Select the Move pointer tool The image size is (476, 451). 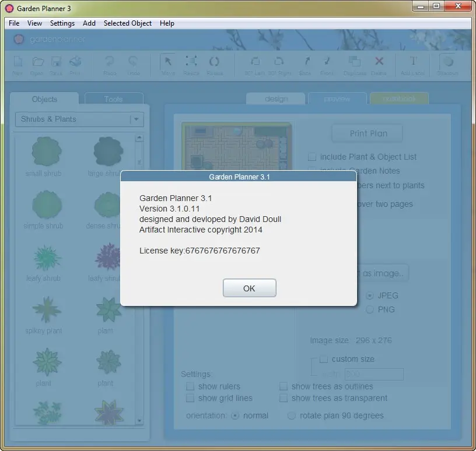[168, 62]
